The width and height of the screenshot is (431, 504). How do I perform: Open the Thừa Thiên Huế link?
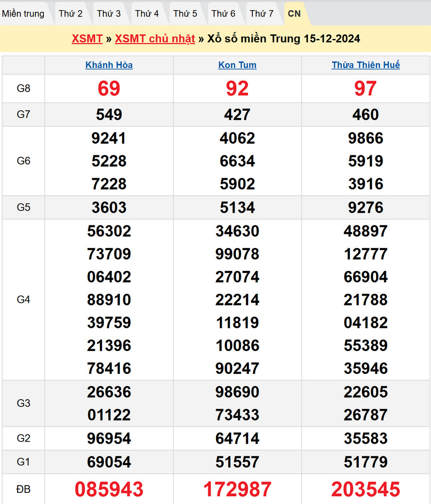365,65
